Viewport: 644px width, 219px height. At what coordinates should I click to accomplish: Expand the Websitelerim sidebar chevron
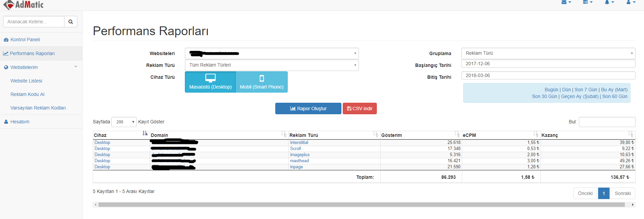point(76,67)
